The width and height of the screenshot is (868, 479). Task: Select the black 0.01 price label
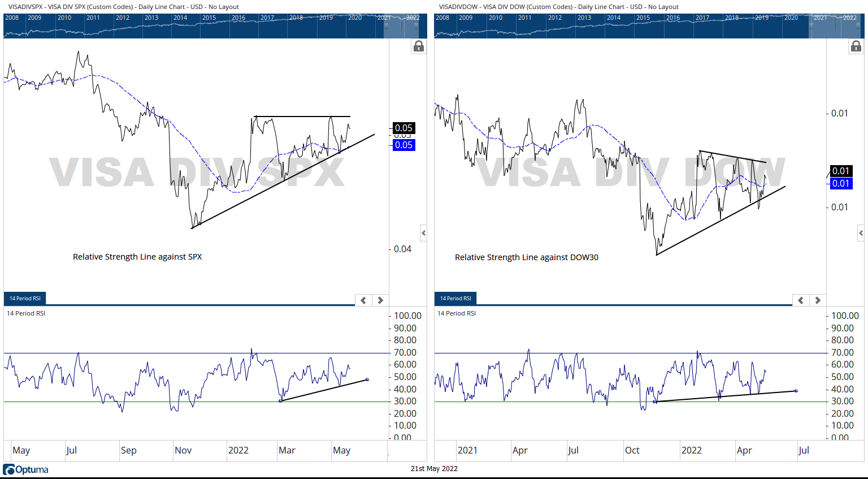(x=841, y=171)
